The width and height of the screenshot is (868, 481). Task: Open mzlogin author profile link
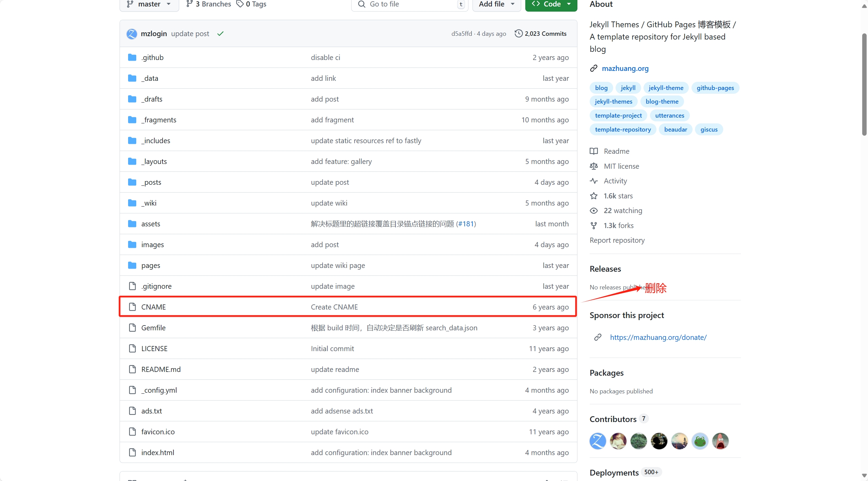pos(154,34)
